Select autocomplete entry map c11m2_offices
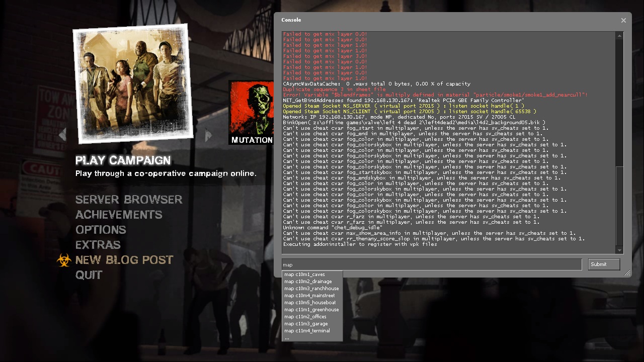This screenshot has width=644, height=362. click(312, 317)
